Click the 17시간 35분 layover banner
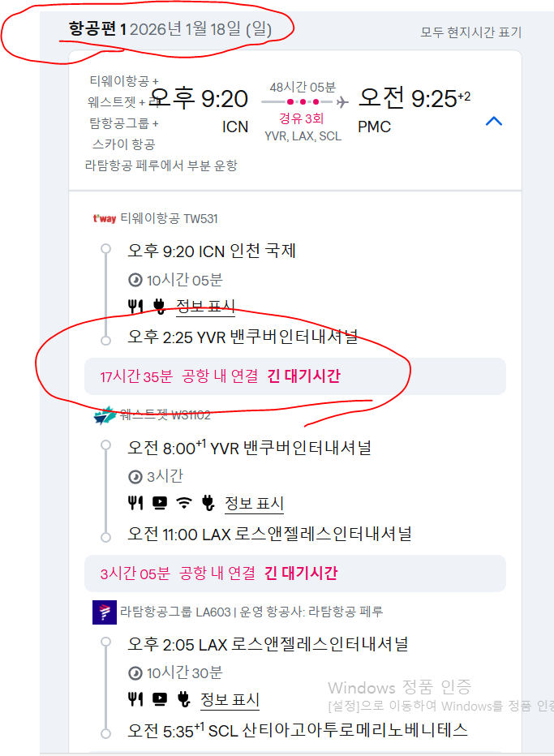The height and width of the screenshot is (756, 554). (295, 376)
